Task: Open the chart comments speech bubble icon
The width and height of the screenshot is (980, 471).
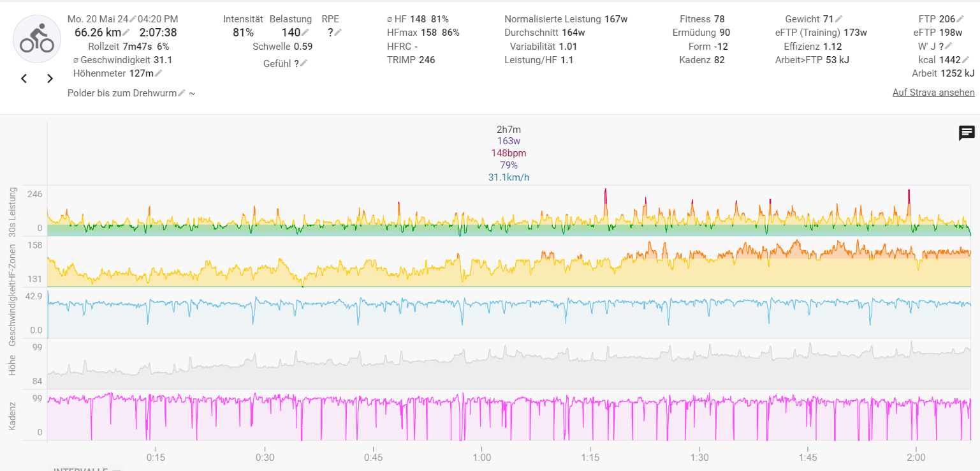Action: (967, 133)
